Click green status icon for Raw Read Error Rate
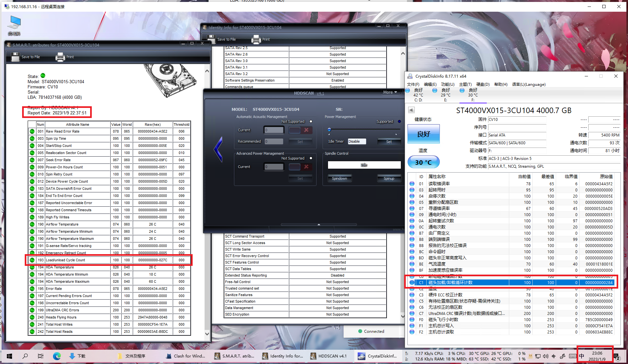This screenshot has height=364, width=628. point(32,131)
